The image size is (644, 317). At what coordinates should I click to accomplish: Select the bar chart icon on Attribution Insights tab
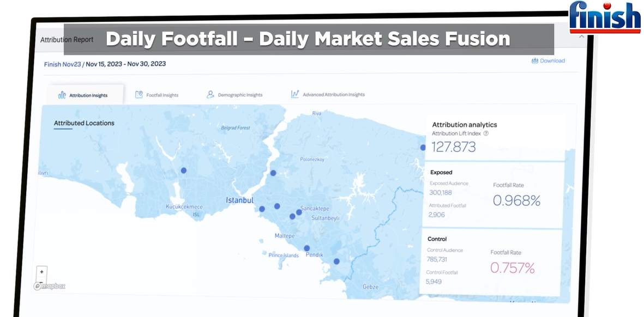point(63,94)
